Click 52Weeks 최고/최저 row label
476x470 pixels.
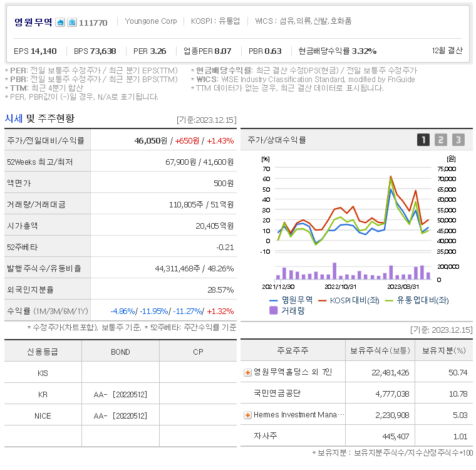pos(40,162)
